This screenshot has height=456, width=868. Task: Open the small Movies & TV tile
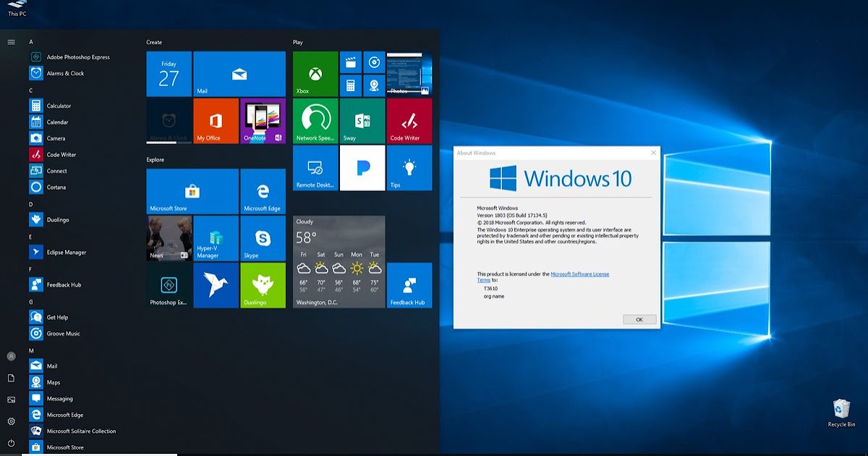[350, 62]
